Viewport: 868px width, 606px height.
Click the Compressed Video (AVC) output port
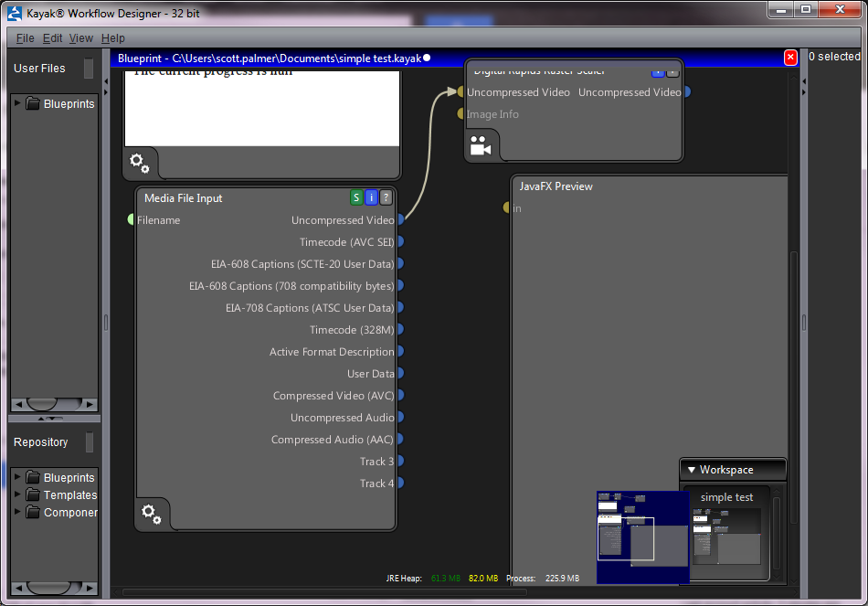[x=401, y=396]
